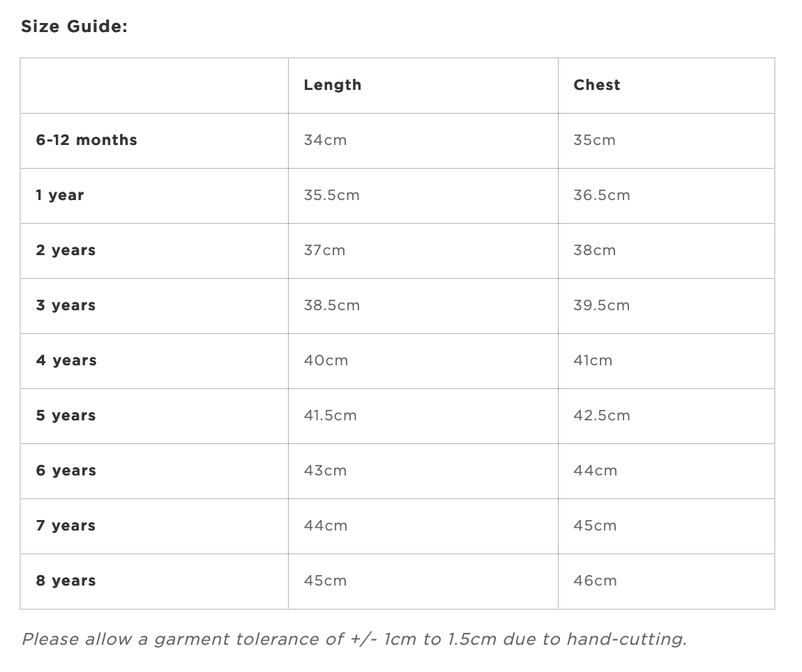This screenshot has height=672, width=802.
Task: Select the Length column header
Action: tap(333, 85)
